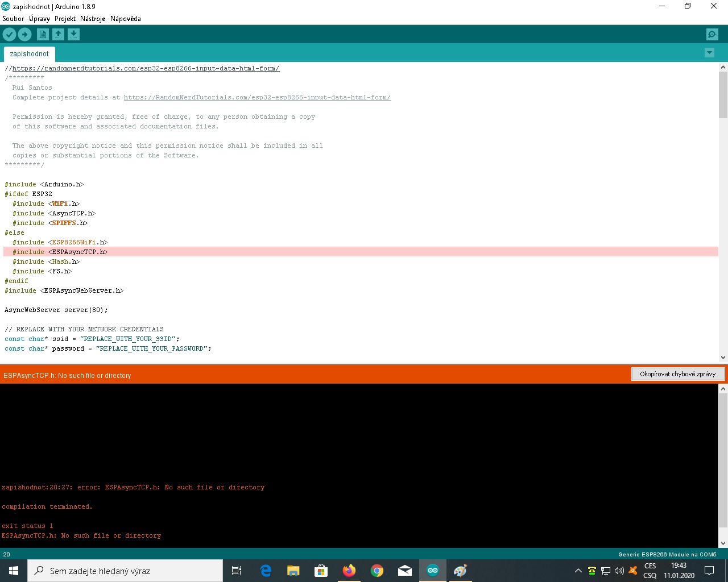The width and height of the screenshot is (728, 582).
Task: Click the editor scrollbar up arrow
Action: click(723, 67)
